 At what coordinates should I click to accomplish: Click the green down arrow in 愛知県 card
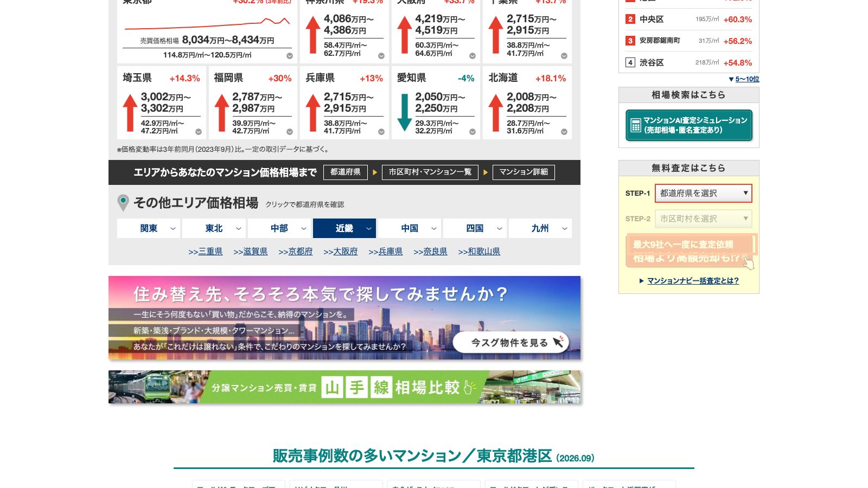[x=404, y=113]
